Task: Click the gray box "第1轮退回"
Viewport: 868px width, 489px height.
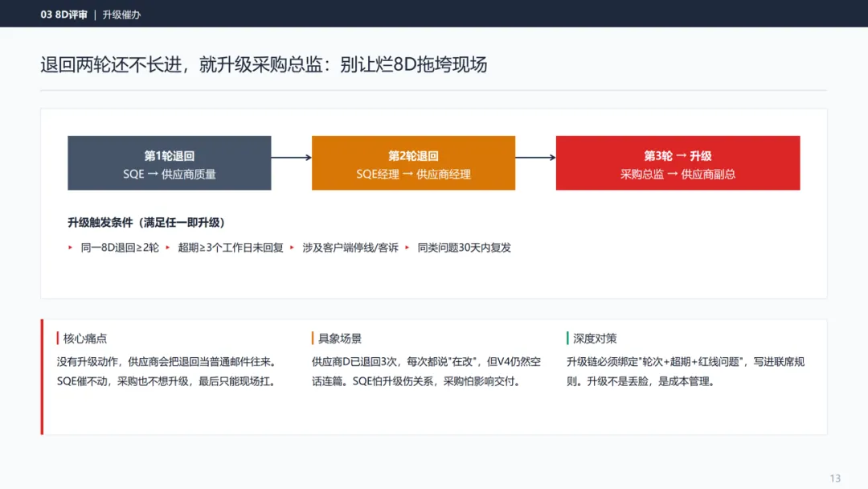Action: tap(170, 162)
